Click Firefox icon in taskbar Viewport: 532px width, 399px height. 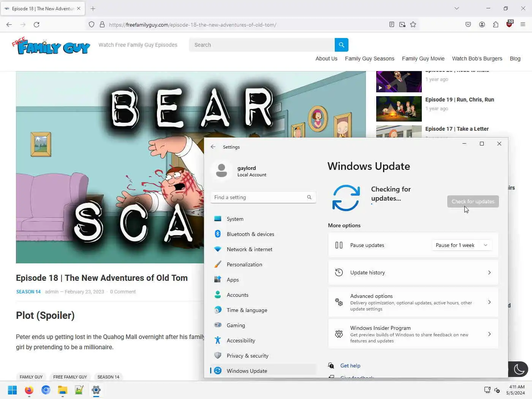tap(29, 390)
